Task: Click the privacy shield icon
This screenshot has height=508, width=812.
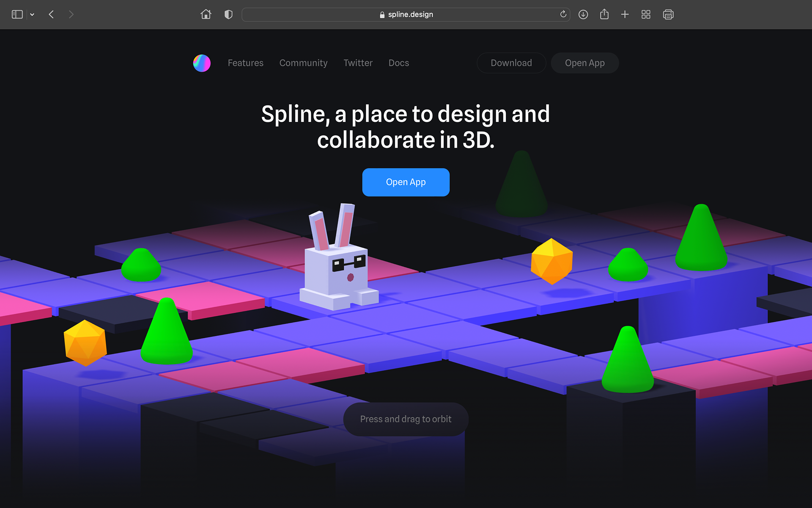Action: (228, 14)
